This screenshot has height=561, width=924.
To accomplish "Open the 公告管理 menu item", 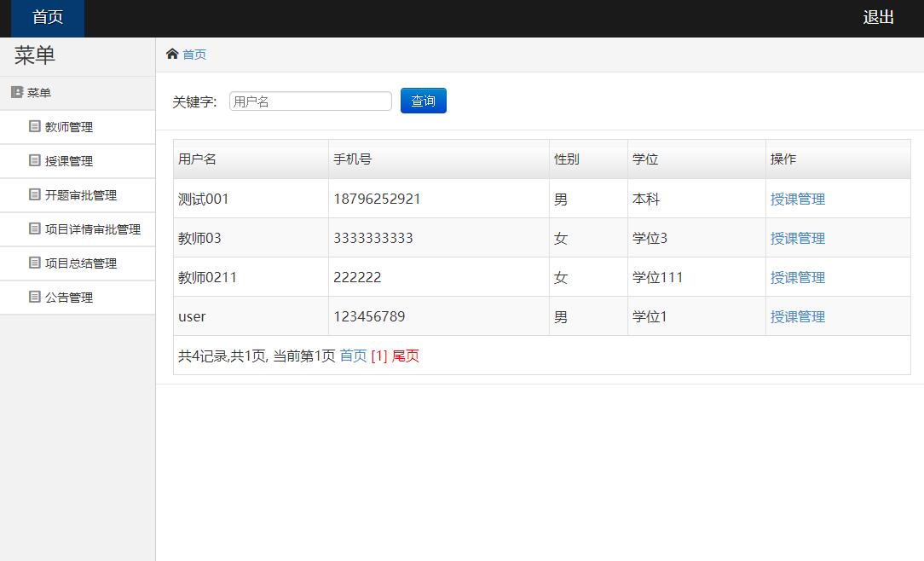I will (69, 298).
